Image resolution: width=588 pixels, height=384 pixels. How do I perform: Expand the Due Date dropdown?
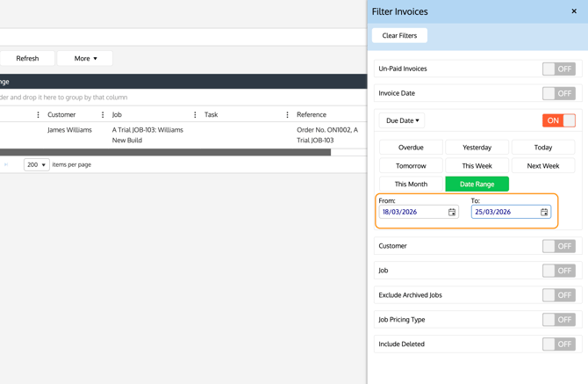(x=403, y=120)
